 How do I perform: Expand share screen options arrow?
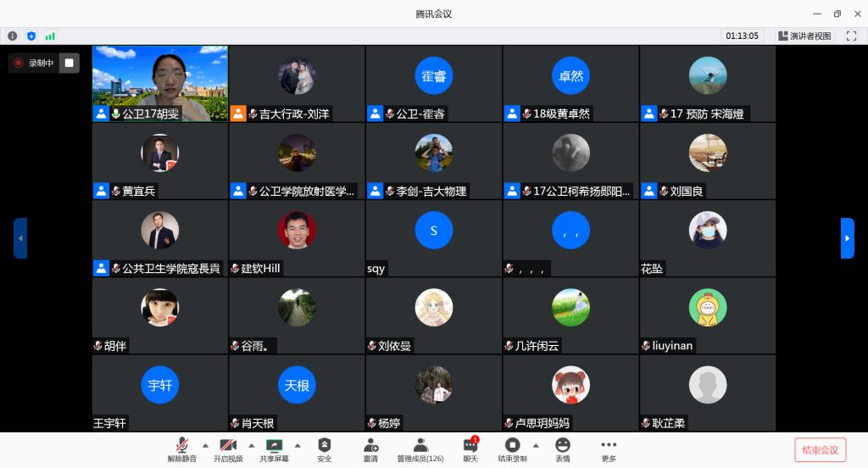point(298,444)
